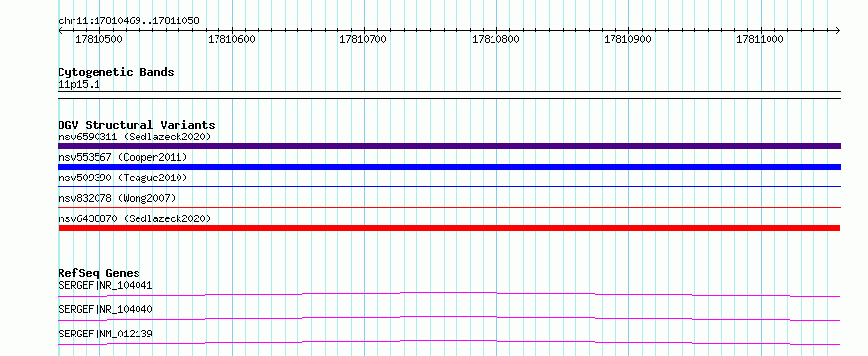The height and width of the screenshot is (356, 868).
Task: Click the thick blue nsv553567 variant bar
Action: [449, 167]
